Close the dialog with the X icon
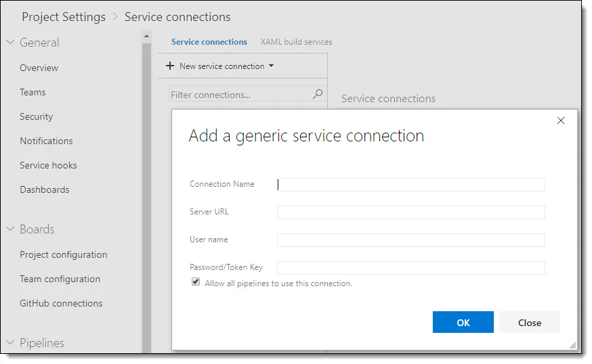Image resolution: width=592 pixels, height=364 pixels. tap(560, 120)
